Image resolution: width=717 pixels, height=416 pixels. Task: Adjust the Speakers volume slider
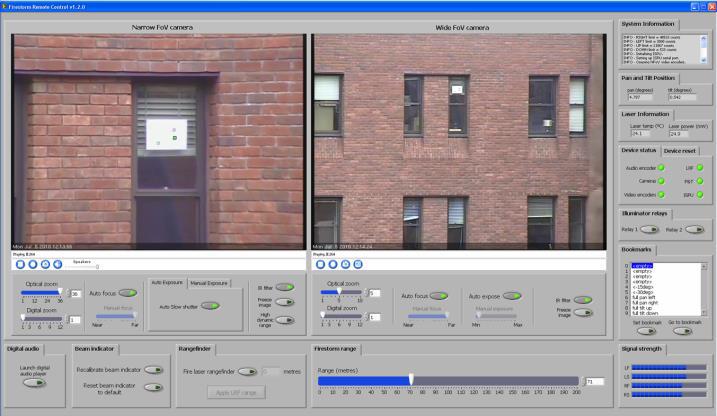click(83, 267)
